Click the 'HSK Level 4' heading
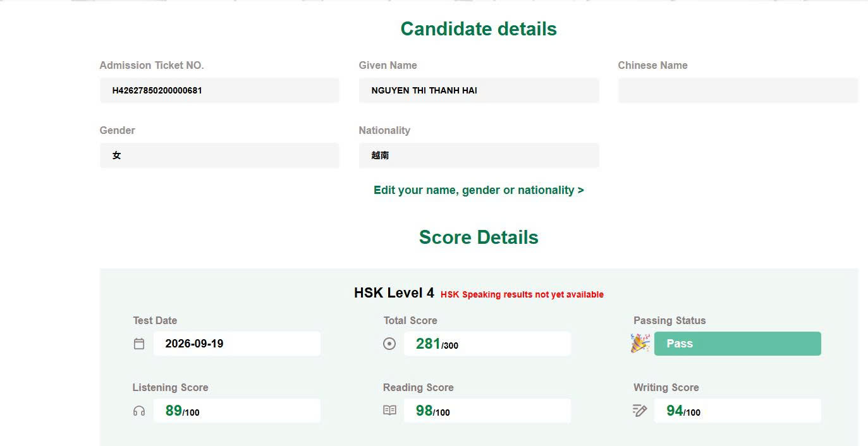Viewport: 868px width, 446px height. (x=394, y=293)
